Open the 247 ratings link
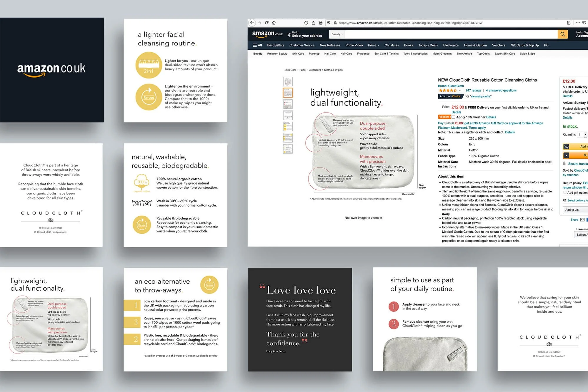The image size is (588, 392). click(473, 91)
